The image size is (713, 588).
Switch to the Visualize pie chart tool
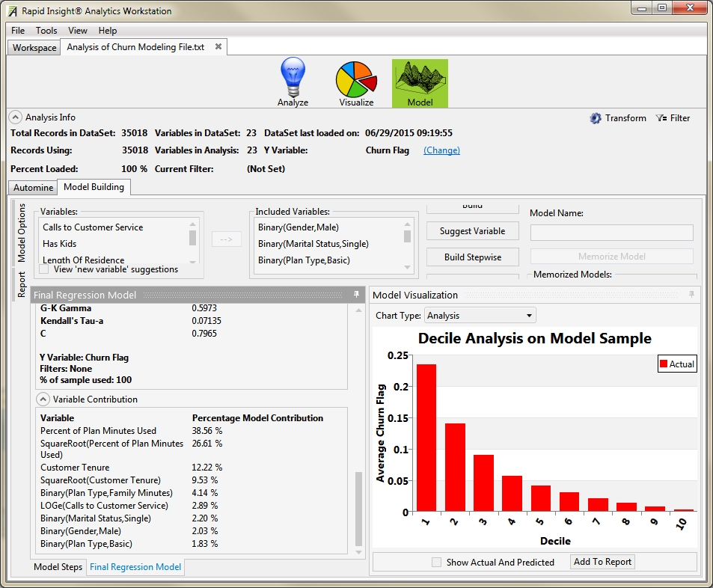(356, 77)
